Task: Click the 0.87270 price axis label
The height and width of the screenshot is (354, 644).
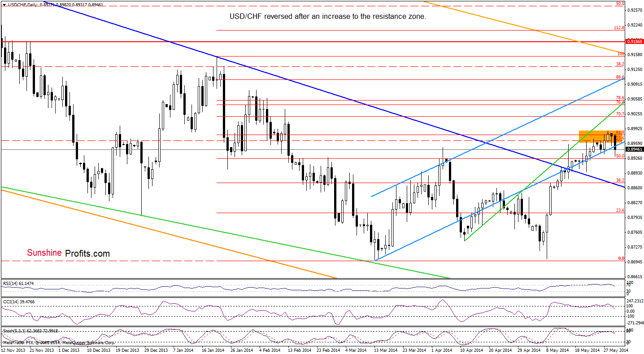Action: tap(635, 247)
